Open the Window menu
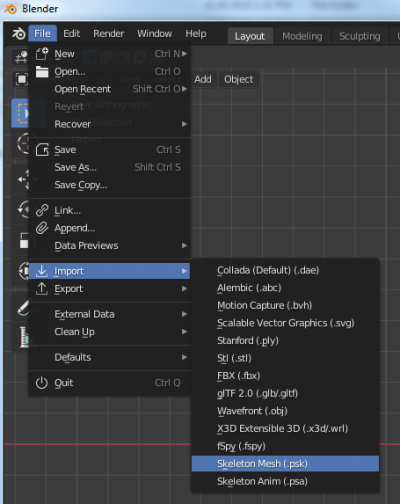The image size is (400, 504). click(x=155, y=34)
